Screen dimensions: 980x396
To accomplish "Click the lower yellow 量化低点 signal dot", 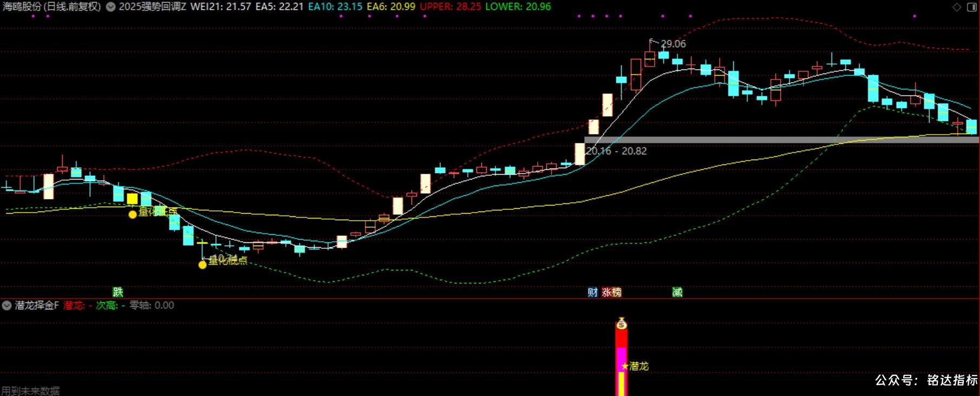I will (x=202, y=265).
